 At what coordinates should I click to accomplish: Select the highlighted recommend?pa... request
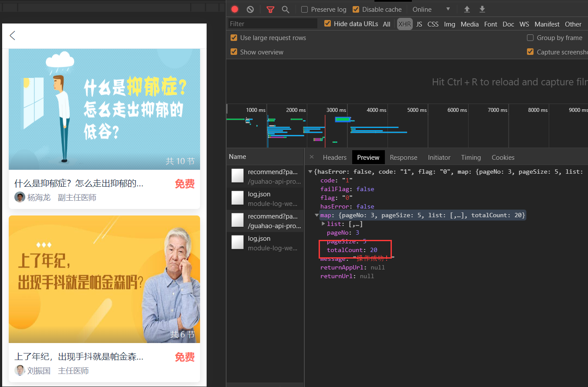coord(265,221)
